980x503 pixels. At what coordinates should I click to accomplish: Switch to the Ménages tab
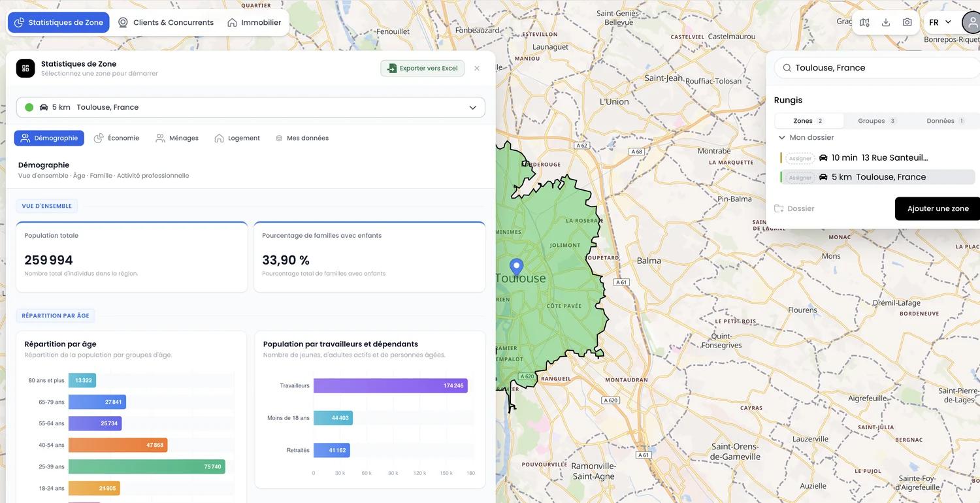pos(177,138)
